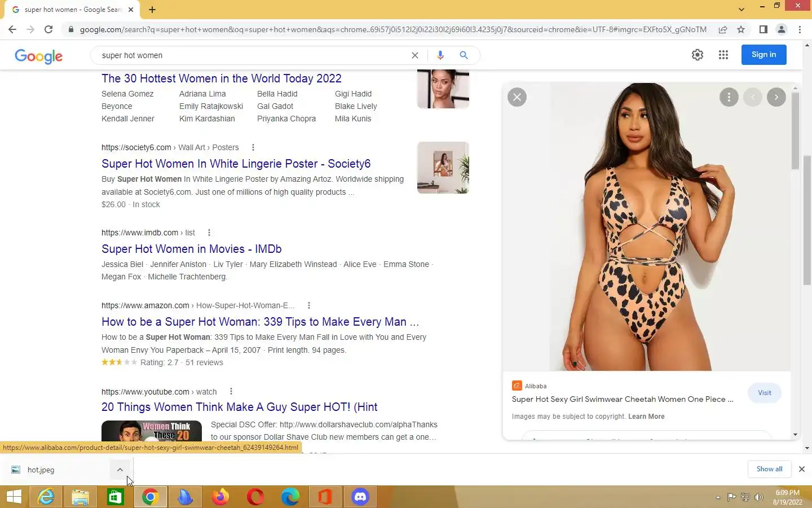
Task: Open 'Super Hot Women in Movies - IMDb' link
Action: point(192,249)
